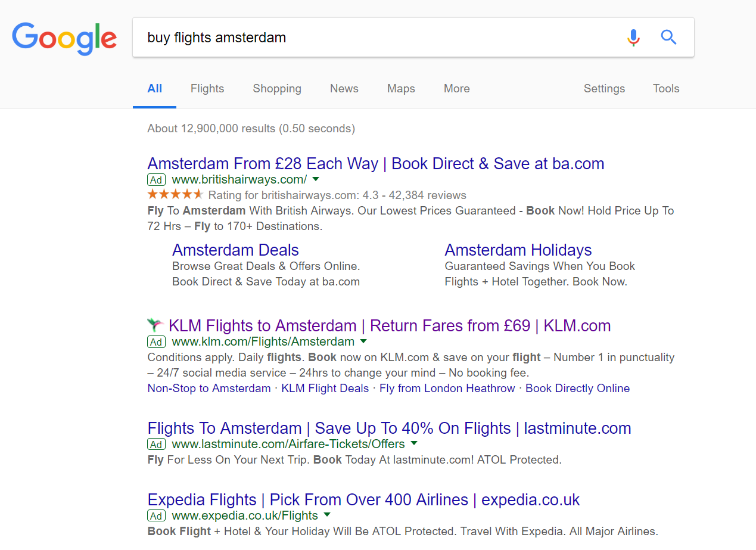Image resolution: width=756 pixels, height=550 pixels.
Task: Open the Fly from London Heathrow sitelink
Action: pos(447,389)
